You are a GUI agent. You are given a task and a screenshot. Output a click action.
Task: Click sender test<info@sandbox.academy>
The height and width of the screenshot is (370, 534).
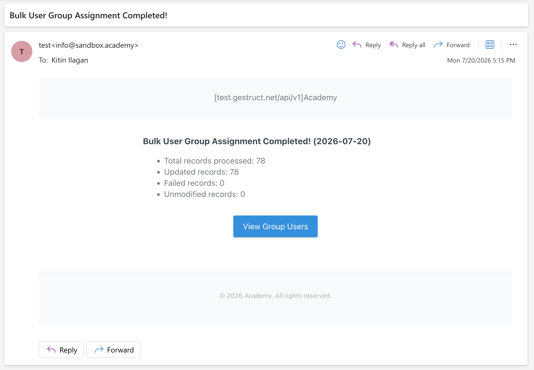tap(88, 45)
